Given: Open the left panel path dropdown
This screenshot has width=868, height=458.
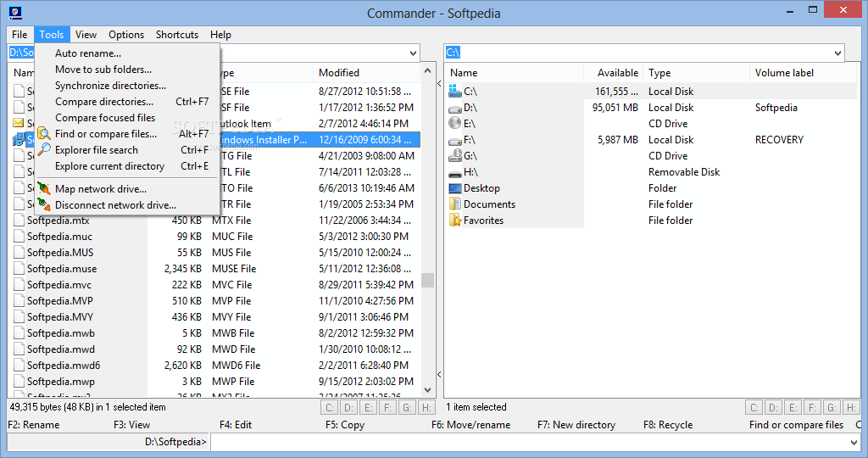Looking at the screenshot, I should coord(413,53).
